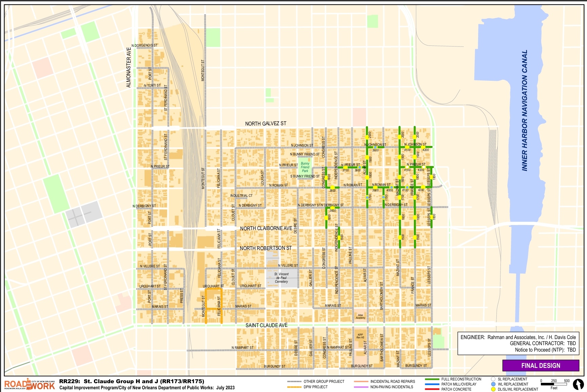
Task: Click the WL Replacement blue circle symbol
Action: click(x=493, y=384)
